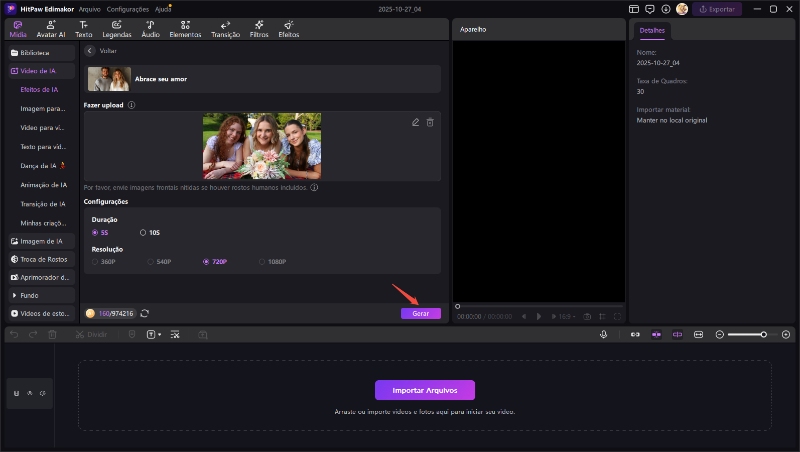Open the Efeitos tab
Screen dimensions: 800x452
(x=289, y=29)
